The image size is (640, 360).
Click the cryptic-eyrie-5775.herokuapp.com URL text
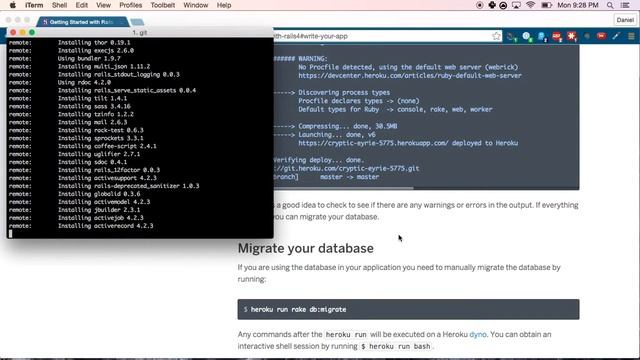373,143
